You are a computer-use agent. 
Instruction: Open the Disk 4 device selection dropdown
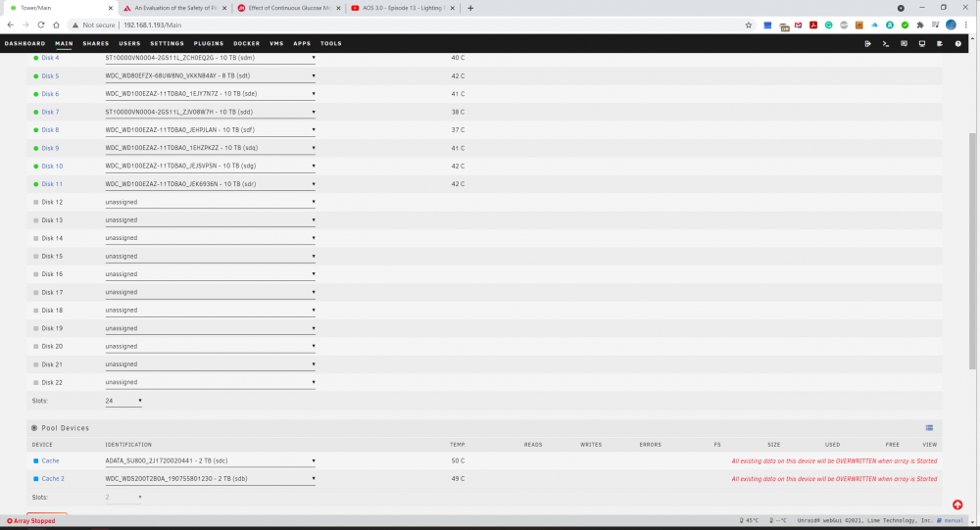(x=210, y=58)
